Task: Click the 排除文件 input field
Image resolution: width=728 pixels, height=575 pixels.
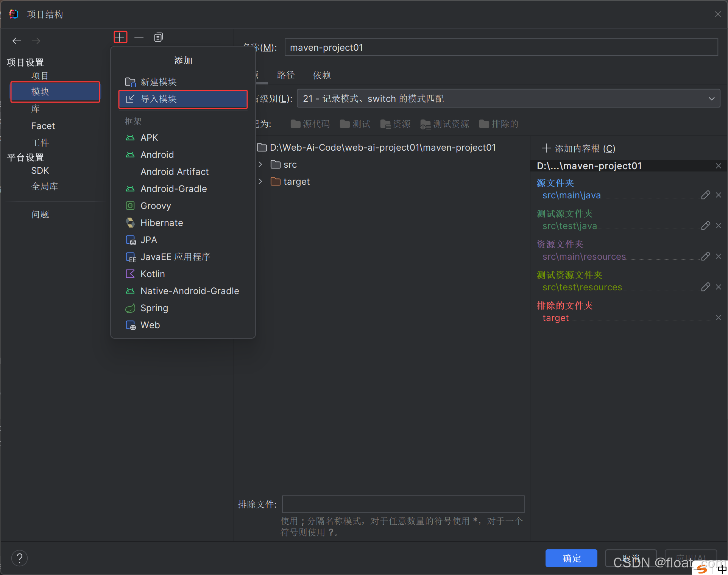Action: [403, 504]
